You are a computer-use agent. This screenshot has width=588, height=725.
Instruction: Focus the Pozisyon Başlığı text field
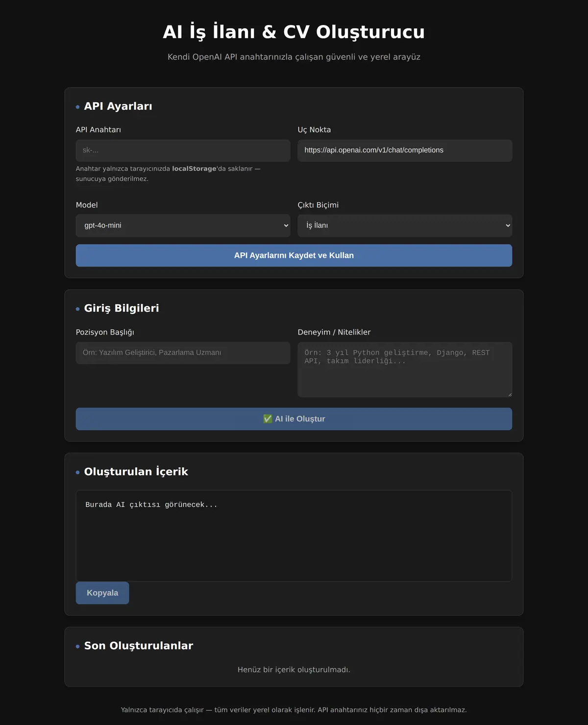point(183,353)
